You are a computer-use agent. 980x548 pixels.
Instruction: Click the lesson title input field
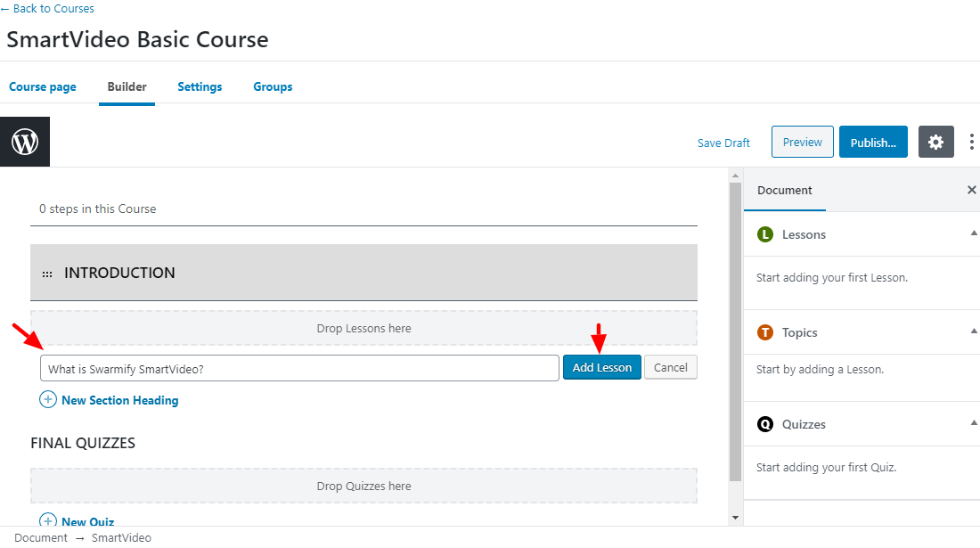pos(299,368)
